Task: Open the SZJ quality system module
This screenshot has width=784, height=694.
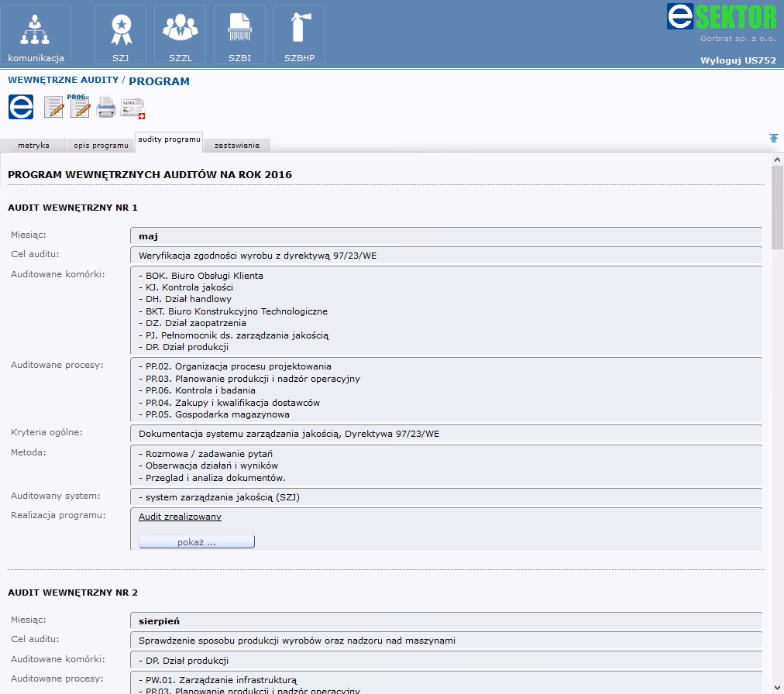Action: 120,35
